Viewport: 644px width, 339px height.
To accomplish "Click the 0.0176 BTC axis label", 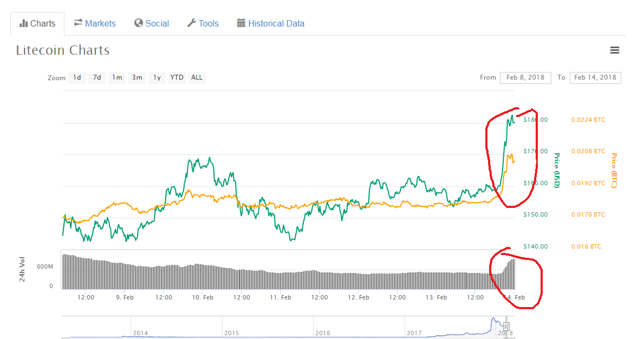I will 588,214.
